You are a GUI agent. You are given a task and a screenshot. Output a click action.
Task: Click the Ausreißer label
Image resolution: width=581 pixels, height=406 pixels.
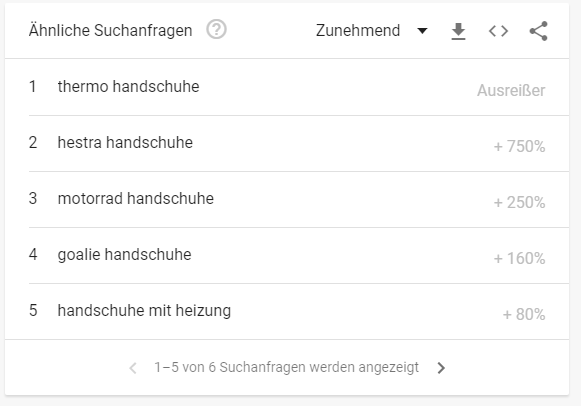(511, 90)
